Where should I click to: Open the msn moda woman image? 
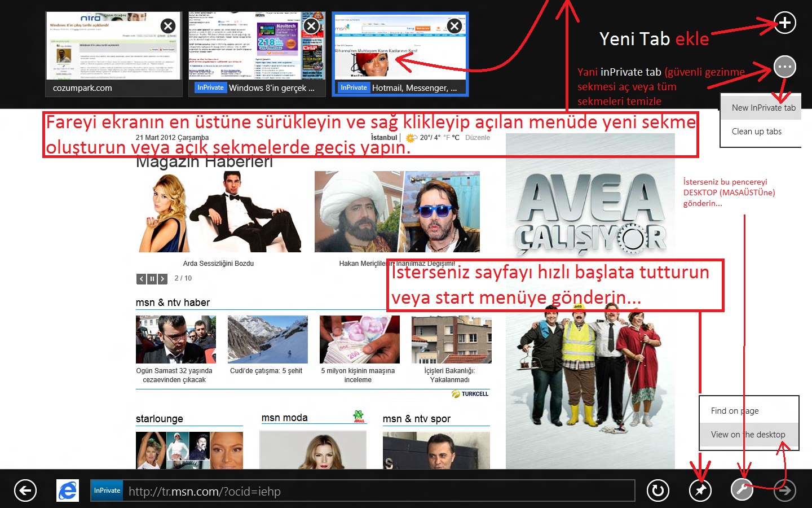point(313,450)
